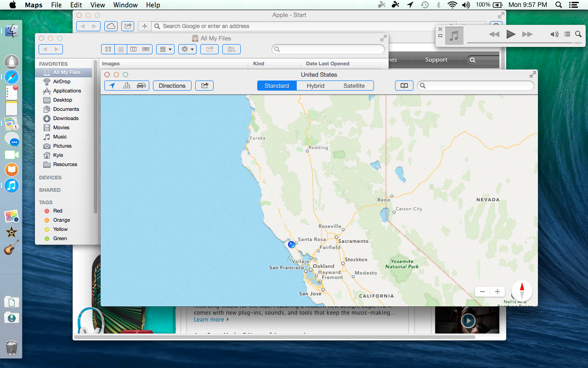Open the Maps bookmarks button
Image resolution: width=588 pixels, height=368 pixels.
[x=404, y=86]
